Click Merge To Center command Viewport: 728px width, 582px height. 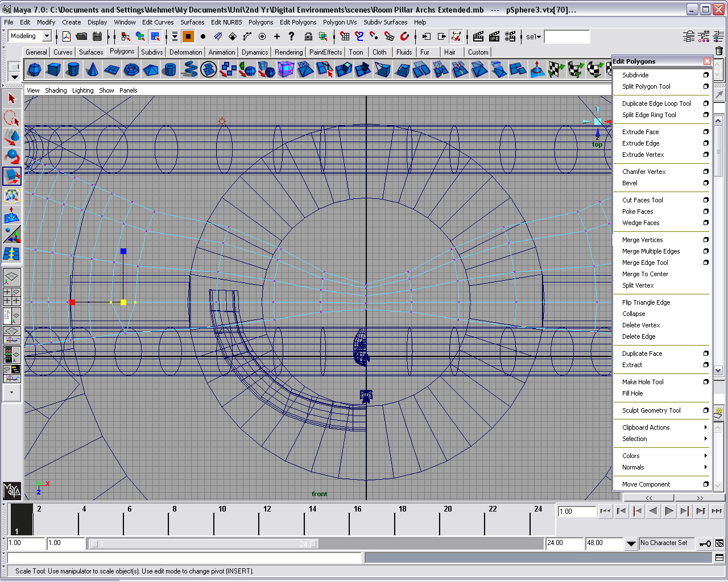(645, 274)
